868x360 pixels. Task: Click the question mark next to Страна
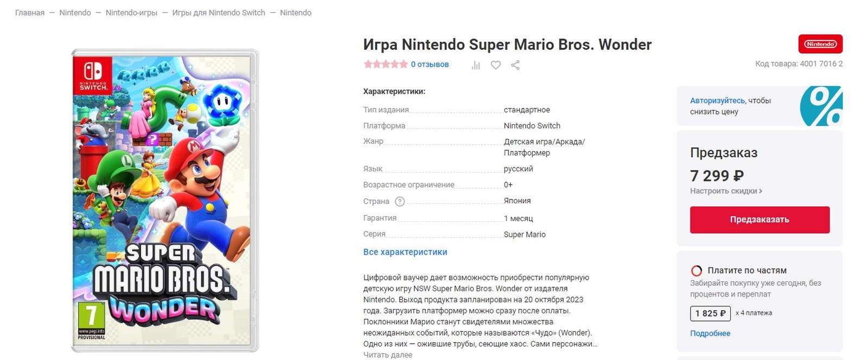(x=400, y=202)
